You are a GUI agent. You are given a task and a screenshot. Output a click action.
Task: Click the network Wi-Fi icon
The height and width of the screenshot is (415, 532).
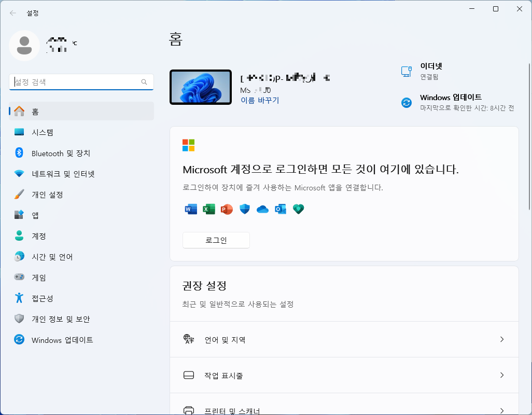(x=19, y=173)
